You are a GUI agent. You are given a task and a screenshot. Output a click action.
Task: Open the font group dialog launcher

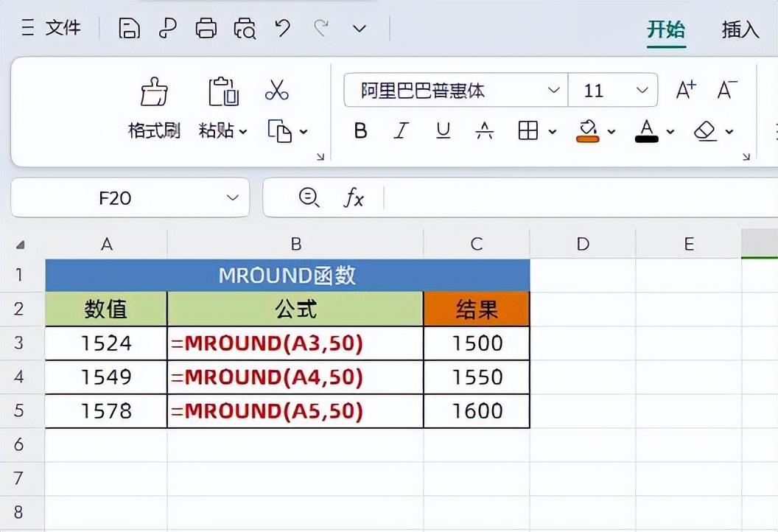point(746,157)
